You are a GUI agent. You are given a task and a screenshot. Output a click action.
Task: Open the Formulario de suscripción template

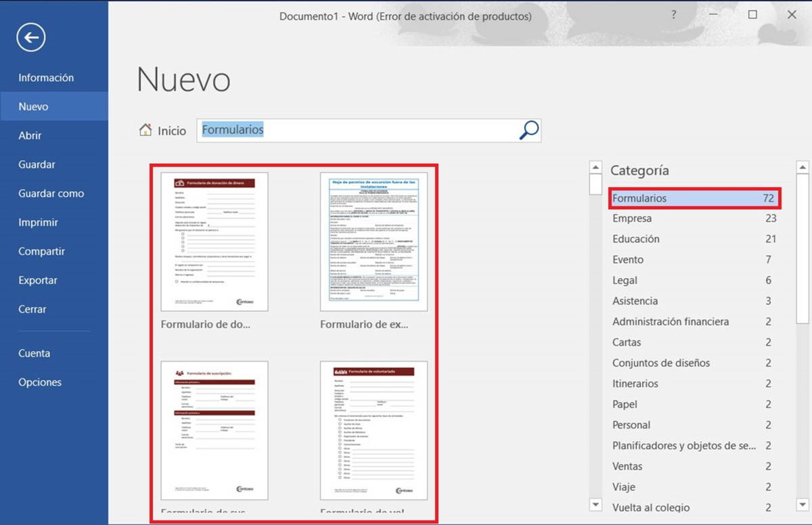(x=214, y=431)
